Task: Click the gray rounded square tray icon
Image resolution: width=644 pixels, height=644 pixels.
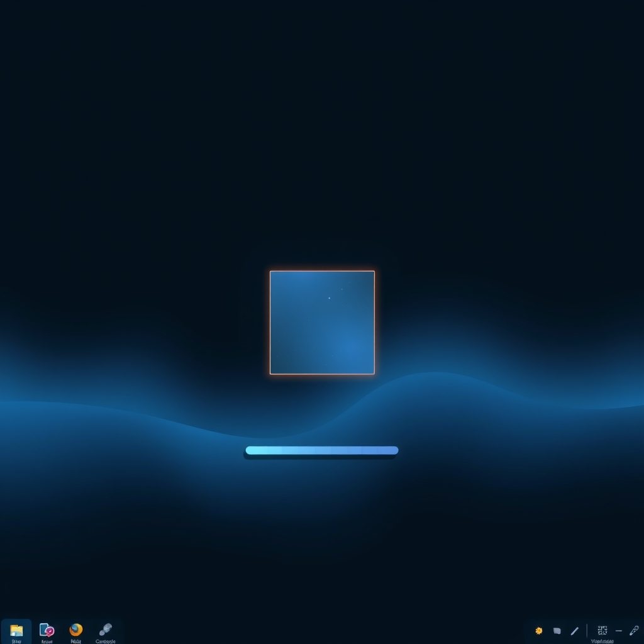Action: point(557,630)
